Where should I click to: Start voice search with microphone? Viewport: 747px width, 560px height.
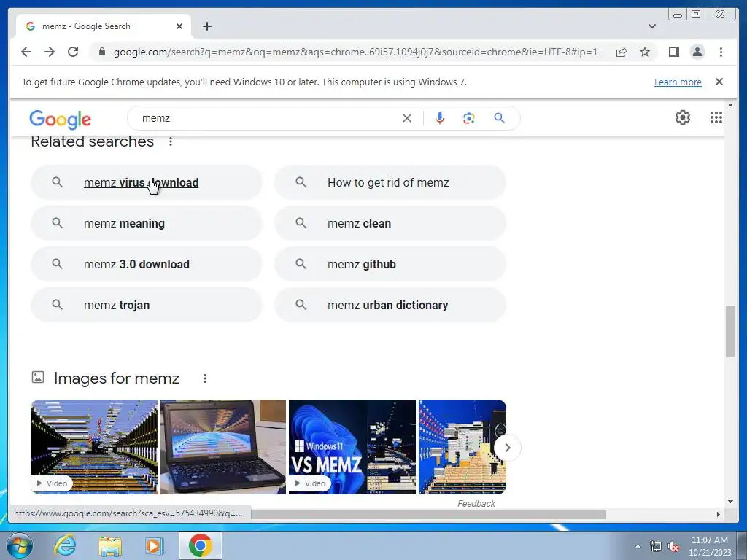click(x=439, y=118)
